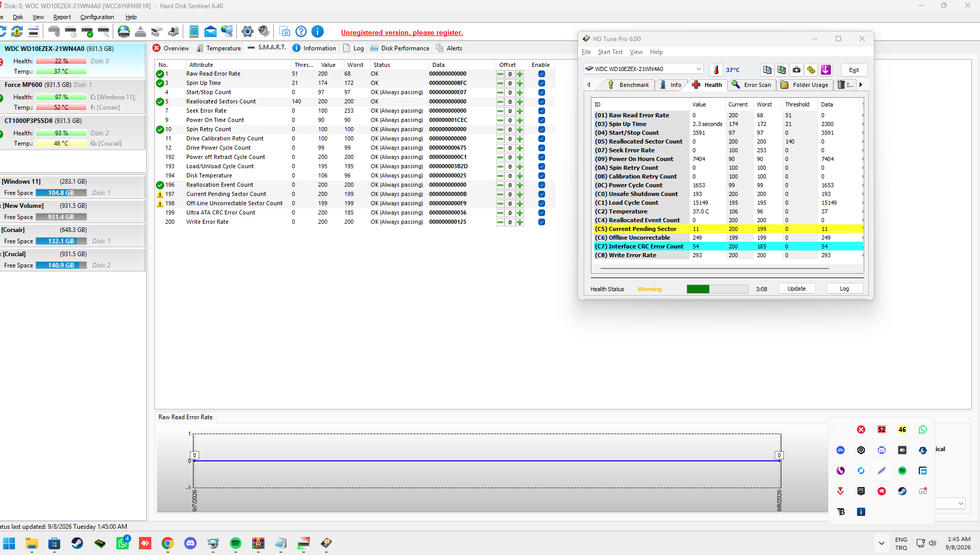Click the Log button in HD Tune

point(845,289)
